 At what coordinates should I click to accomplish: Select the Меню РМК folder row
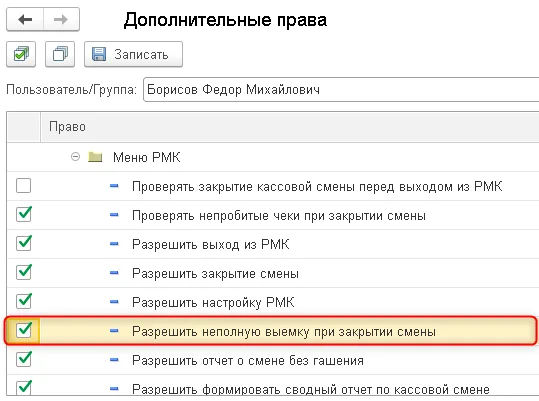[x=273, y=157]
